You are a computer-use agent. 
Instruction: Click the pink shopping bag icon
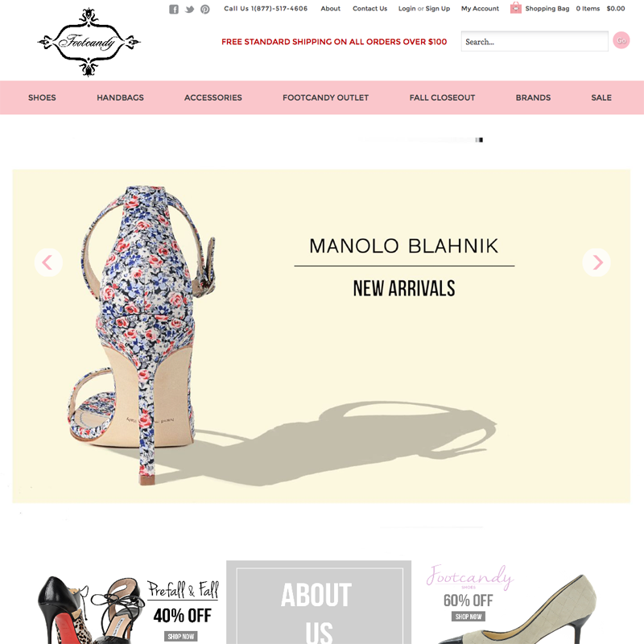tap(516, 8)
